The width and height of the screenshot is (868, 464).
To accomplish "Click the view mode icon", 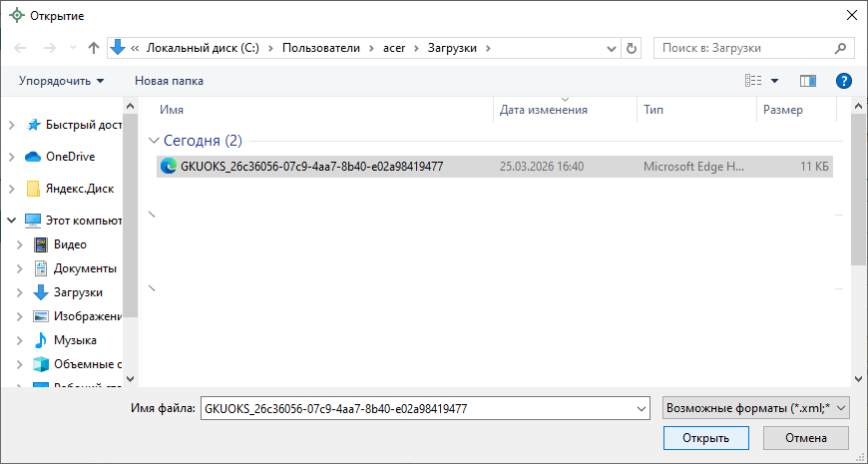I will (x=753, y=81).
